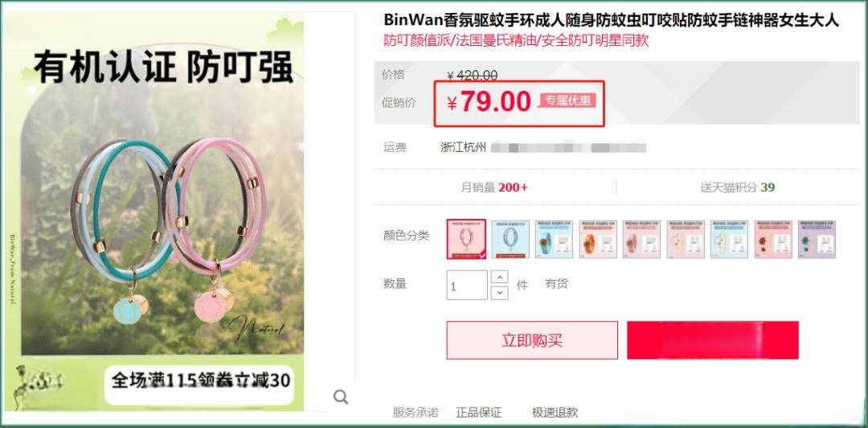
Task: Choose the blue watch-style band option
Action: (554, 239)
